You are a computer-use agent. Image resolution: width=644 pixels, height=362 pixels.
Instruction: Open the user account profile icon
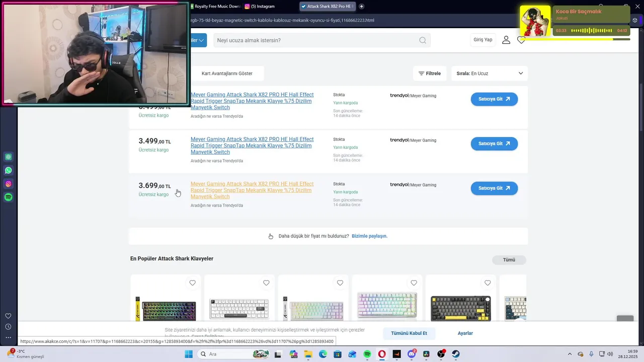[506, 40]
